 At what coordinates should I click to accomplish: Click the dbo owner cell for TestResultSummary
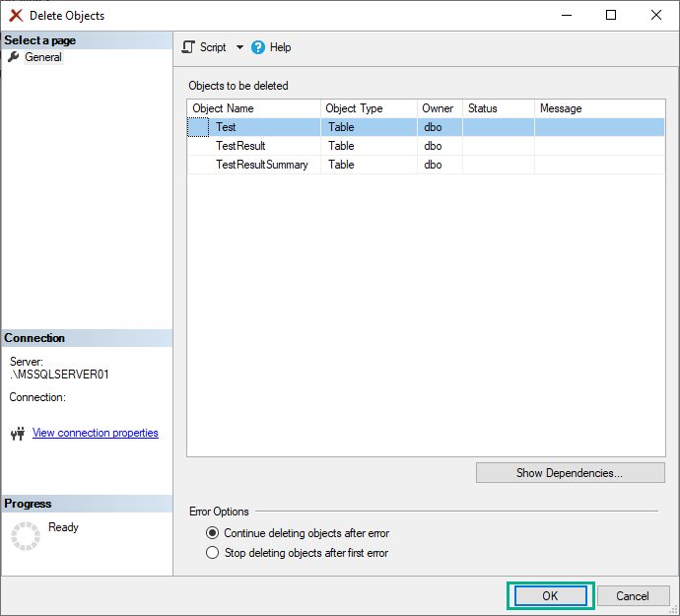click(x=441, y=165)
